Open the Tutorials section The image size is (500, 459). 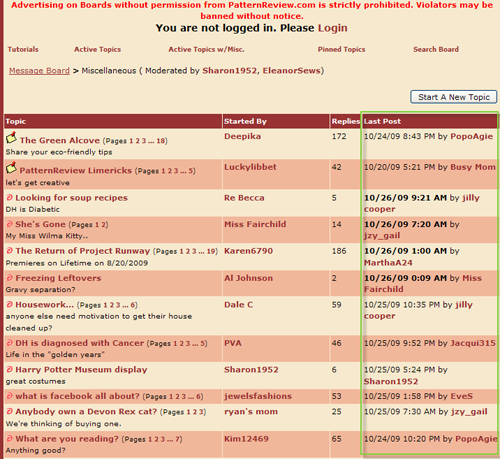click(23, 49)
